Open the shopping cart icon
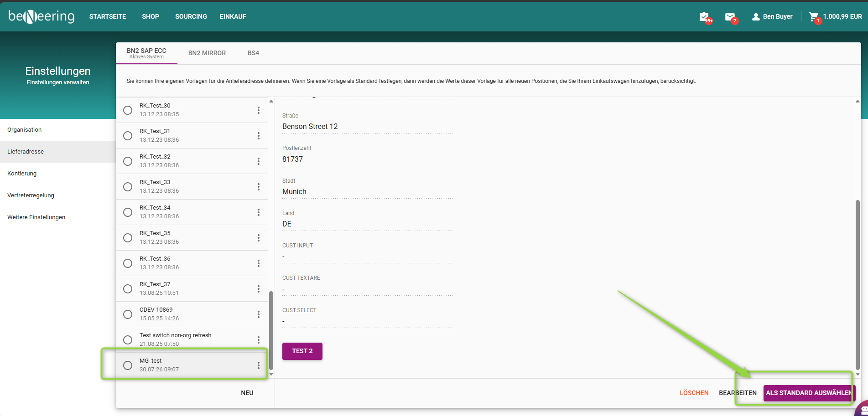 coord(814,17)
